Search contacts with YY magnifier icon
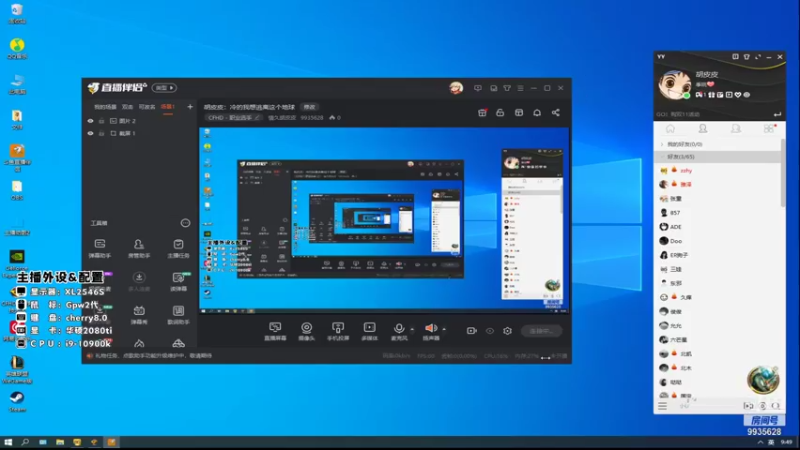Screen dimensions: 800x450 pos(776,406)
